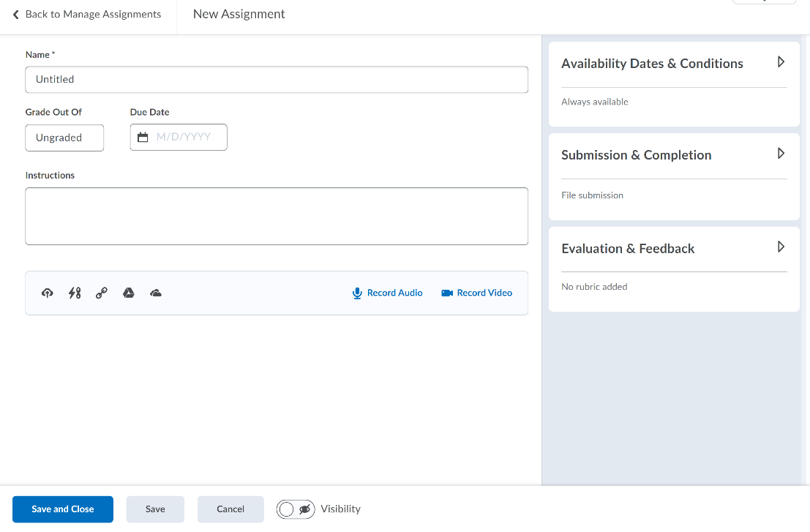This screenshot has width=810, height=532.
Task: Click the 'New Assignment' page title
Action: point(239,15)
